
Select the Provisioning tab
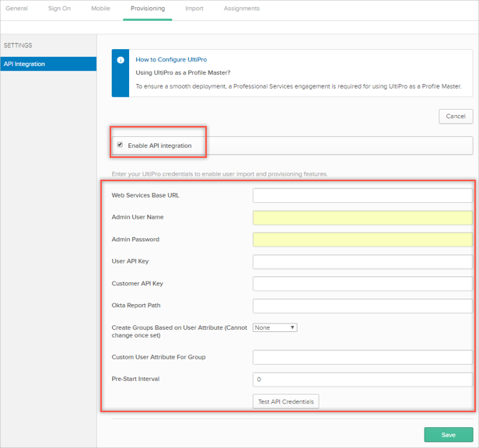tap(147, 9)
